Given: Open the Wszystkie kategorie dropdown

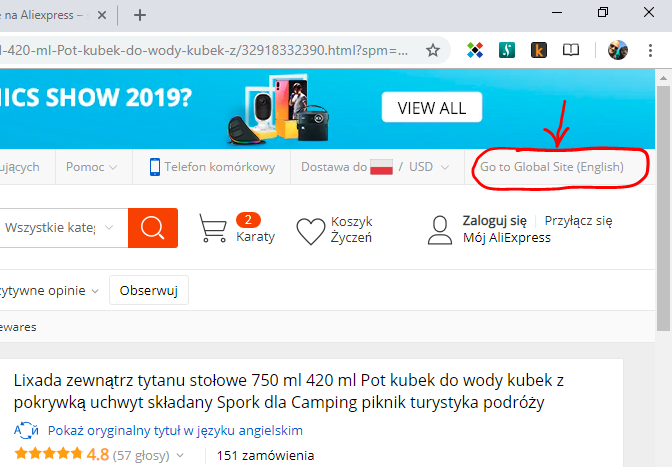Looking at the screenshot, I should tap(59, 228).
